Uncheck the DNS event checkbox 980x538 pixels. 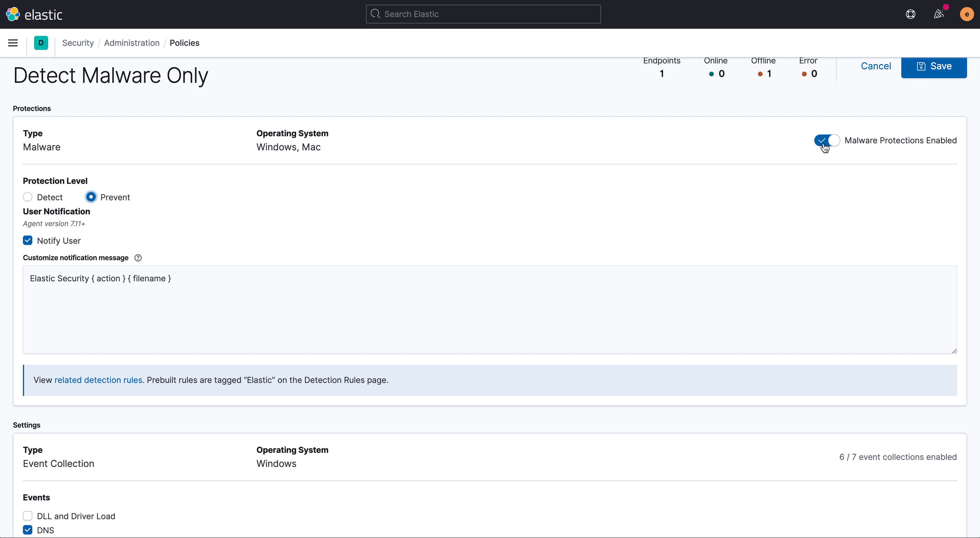coord(28,530)
